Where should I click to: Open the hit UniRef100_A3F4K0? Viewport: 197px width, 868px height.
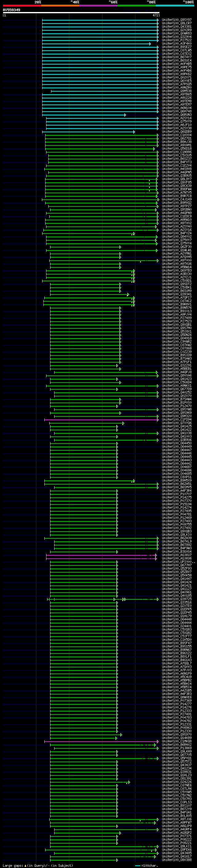point(177,44)
